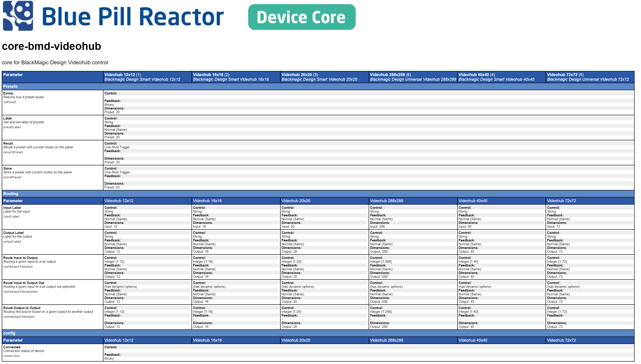Click 'Label for the input' description
This screenshot has width=641, height=364.
coord(16,211)
